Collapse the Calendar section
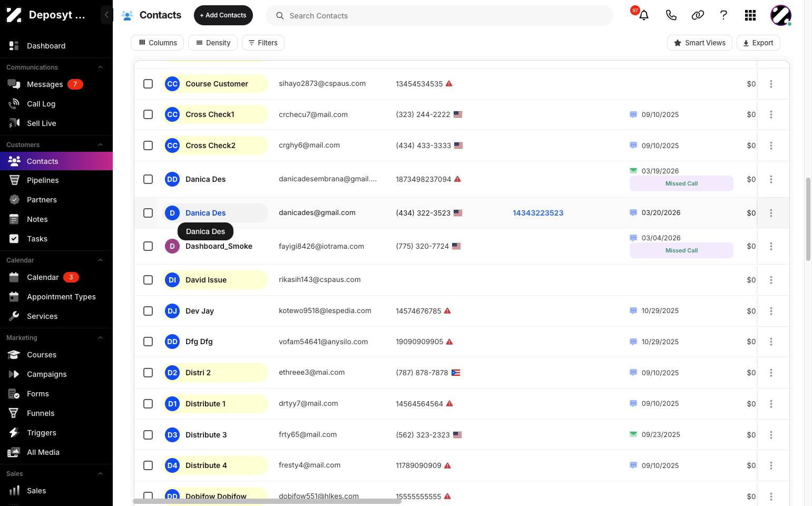 [100, 260]
